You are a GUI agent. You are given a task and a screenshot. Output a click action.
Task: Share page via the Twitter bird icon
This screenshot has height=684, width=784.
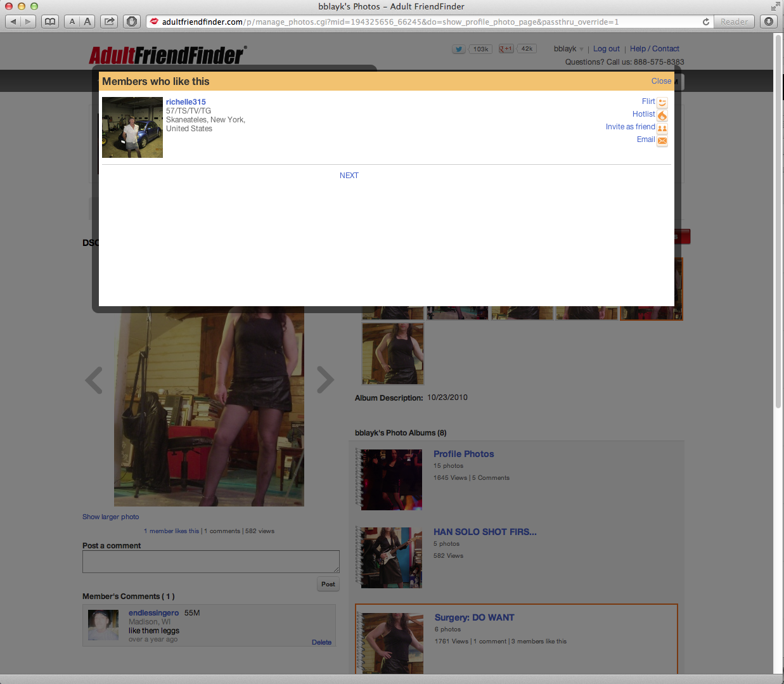458,49
